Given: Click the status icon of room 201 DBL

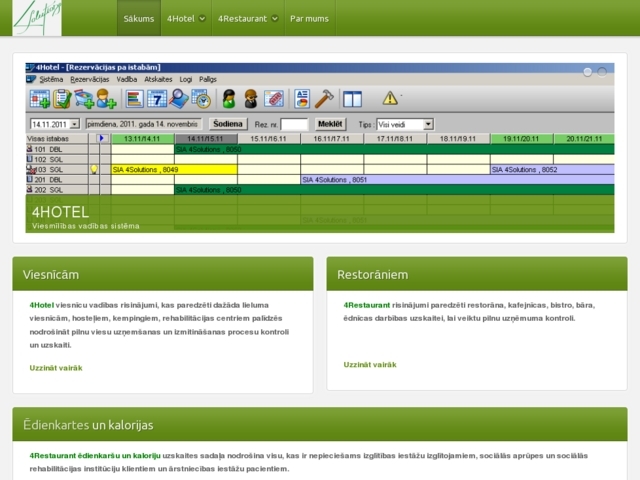Looking at the screenshot, I should (x=29, y=179).
